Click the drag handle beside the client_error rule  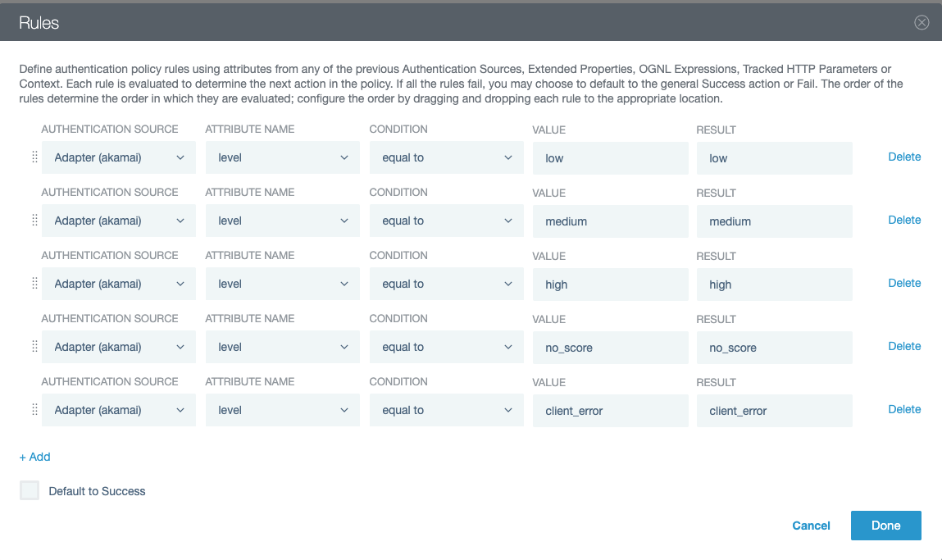(34, 409)
